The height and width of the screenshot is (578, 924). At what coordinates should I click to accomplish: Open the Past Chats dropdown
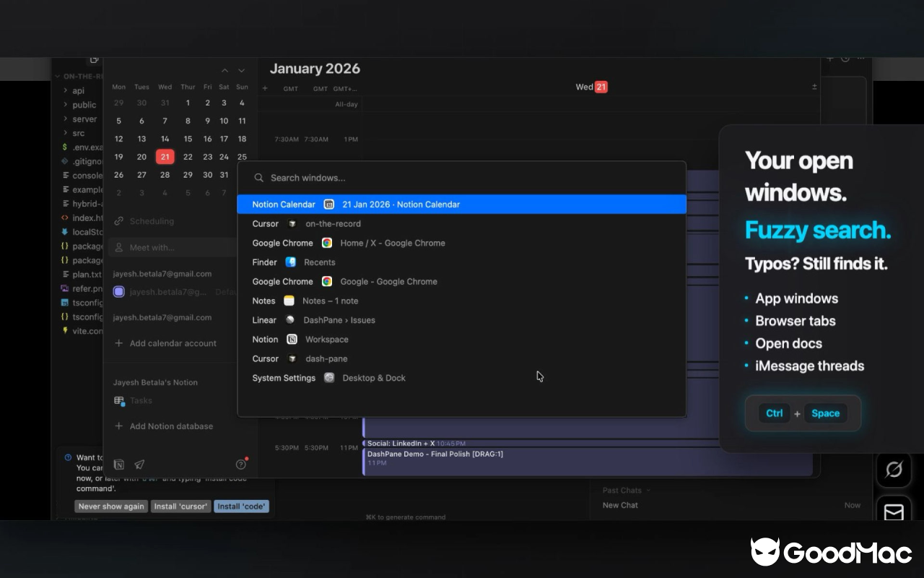[x=625, y=490]
